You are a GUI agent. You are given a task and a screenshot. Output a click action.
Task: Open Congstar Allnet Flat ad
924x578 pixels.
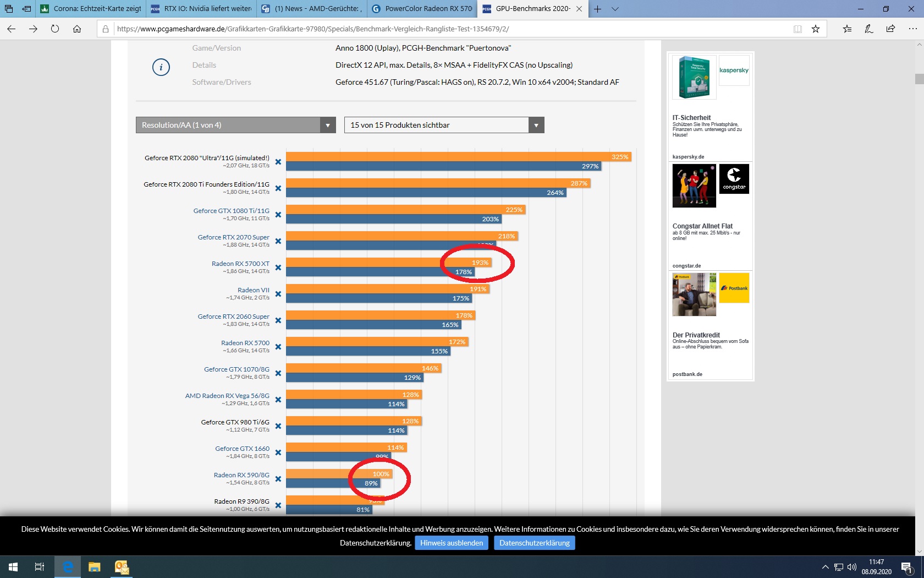coord(711,216)
